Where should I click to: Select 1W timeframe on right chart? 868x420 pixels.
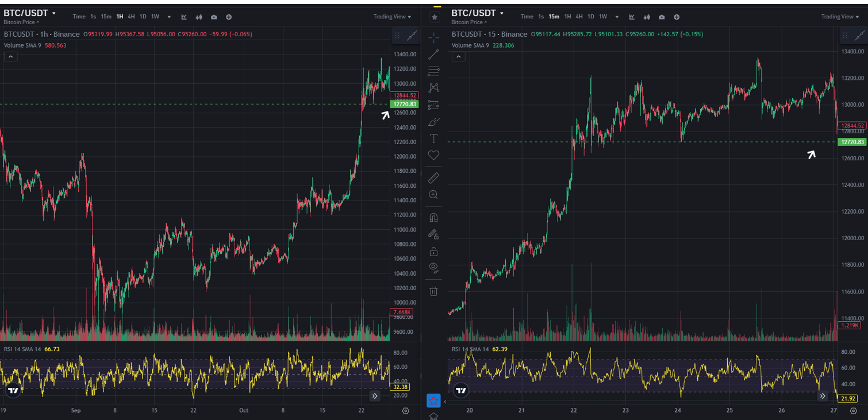coord(603,17)
